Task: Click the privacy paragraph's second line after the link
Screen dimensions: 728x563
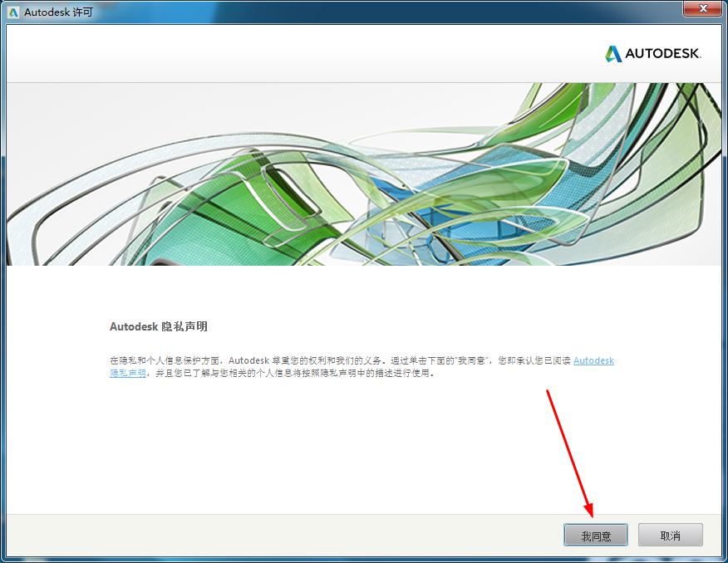Action: coord(291,374)
